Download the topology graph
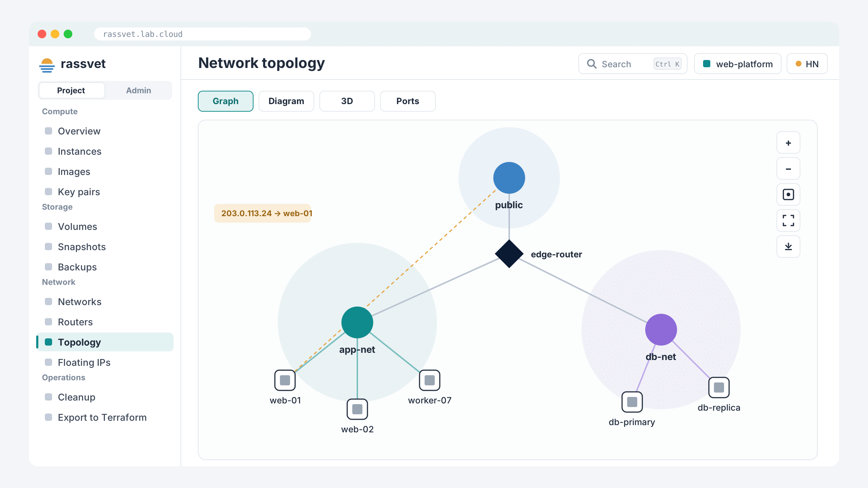This screenshot has height=488, width=868. [788, 247]
